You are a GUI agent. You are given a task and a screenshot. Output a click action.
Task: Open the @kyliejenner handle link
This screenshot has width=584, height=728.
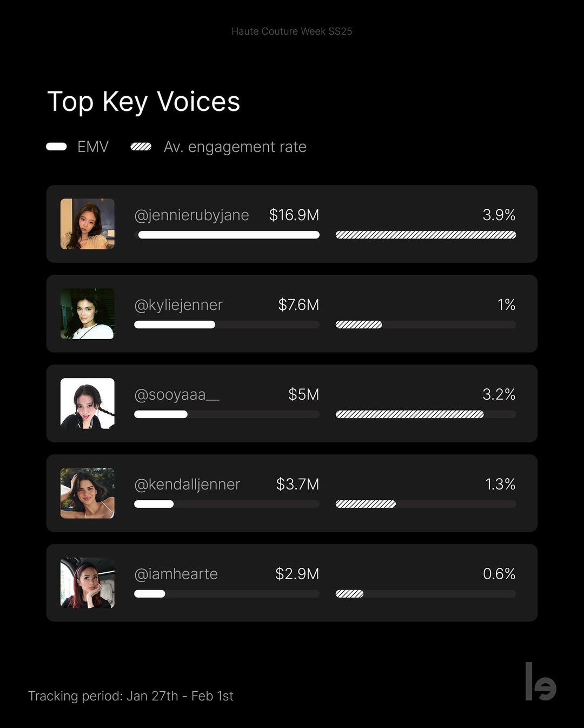pyautogui.click(x=178, y=305)
